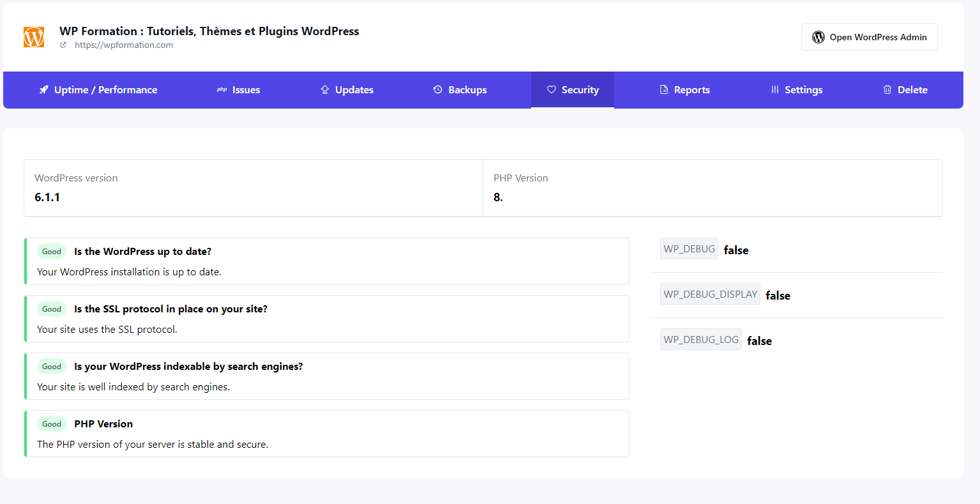Open the Backups tab
Image resolution: width=980 pixels, height=504 pixels.
pos(467,90)
